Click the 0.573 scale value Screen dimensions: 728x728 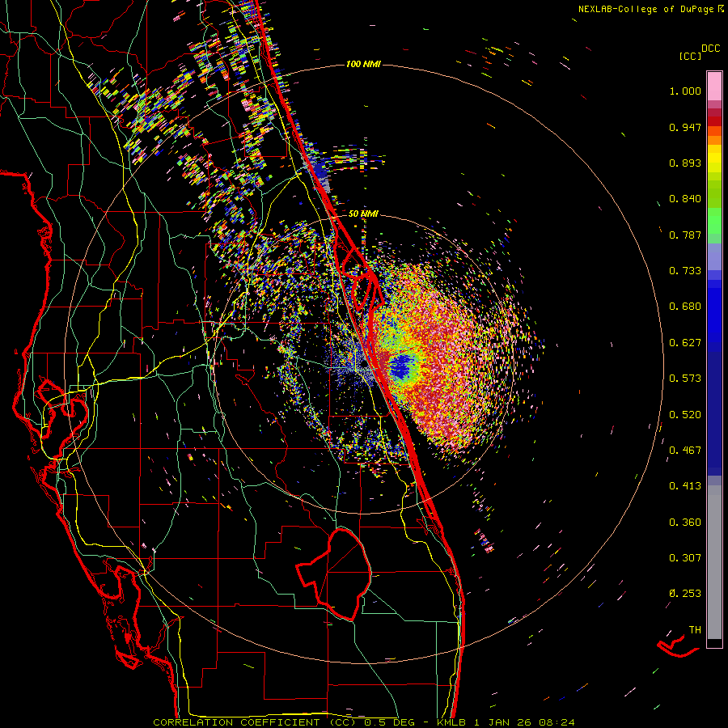click(x=685, y=379)
